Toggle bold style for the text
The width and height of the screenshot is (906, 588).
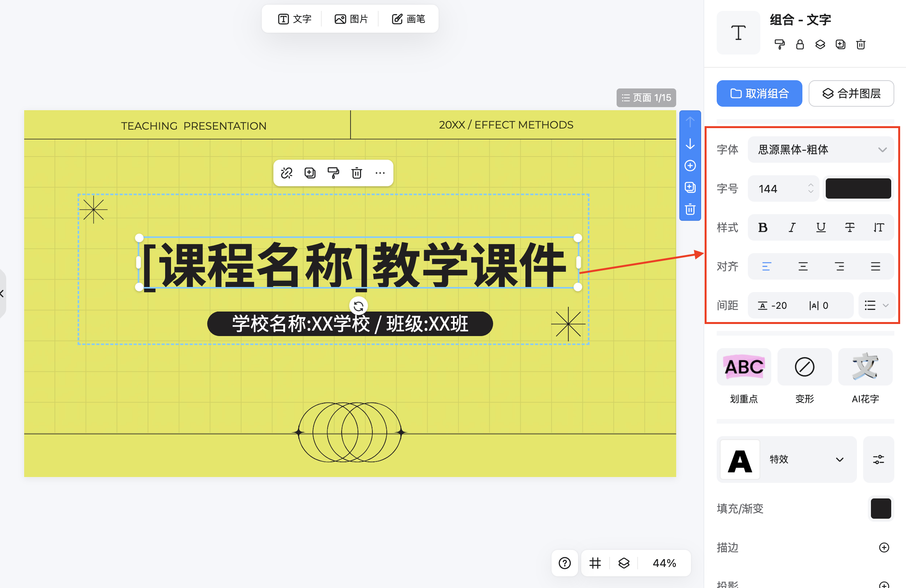click(763, 227)
